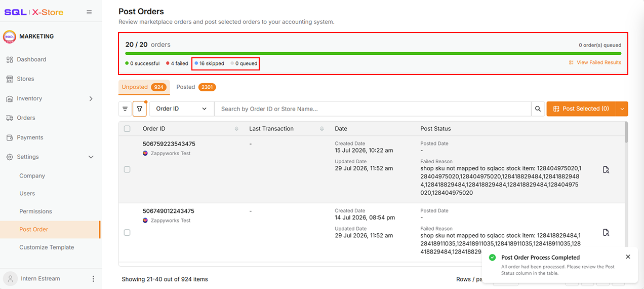Click the Post Status column header

click(x=435, y=129)
